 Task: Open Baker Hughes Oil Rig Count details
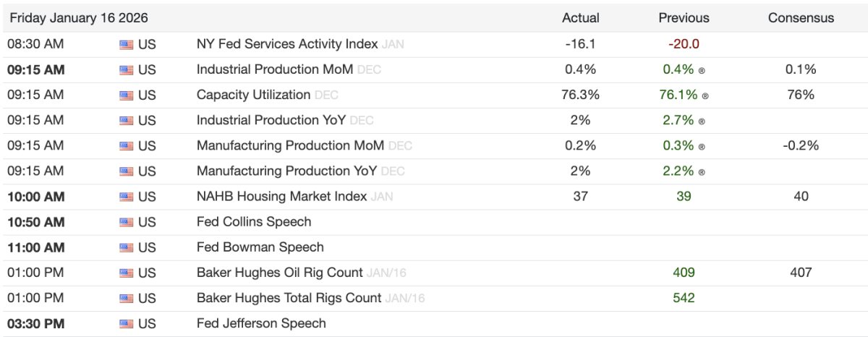pyautogui.click(x=279, y=273)
